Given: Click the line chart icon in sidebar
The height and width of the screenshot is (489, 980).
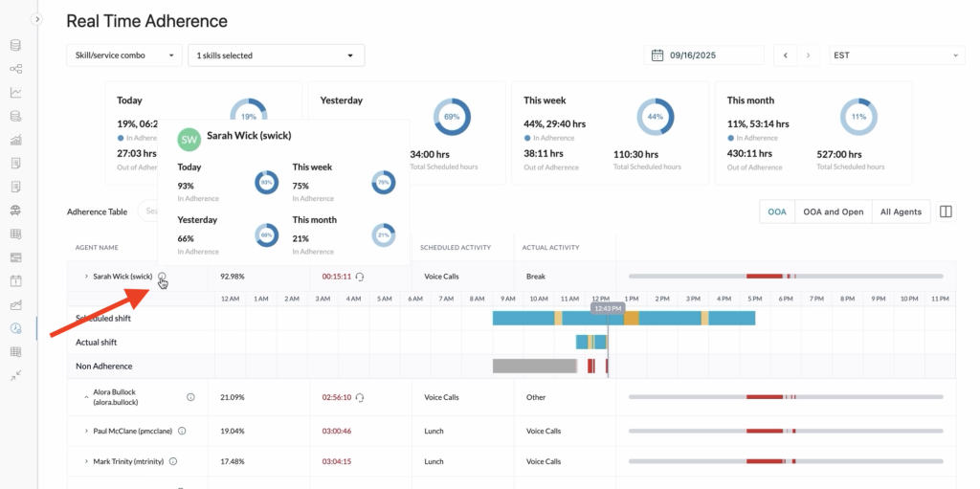Looking at the screenshot, I should (x=15, y=93).
